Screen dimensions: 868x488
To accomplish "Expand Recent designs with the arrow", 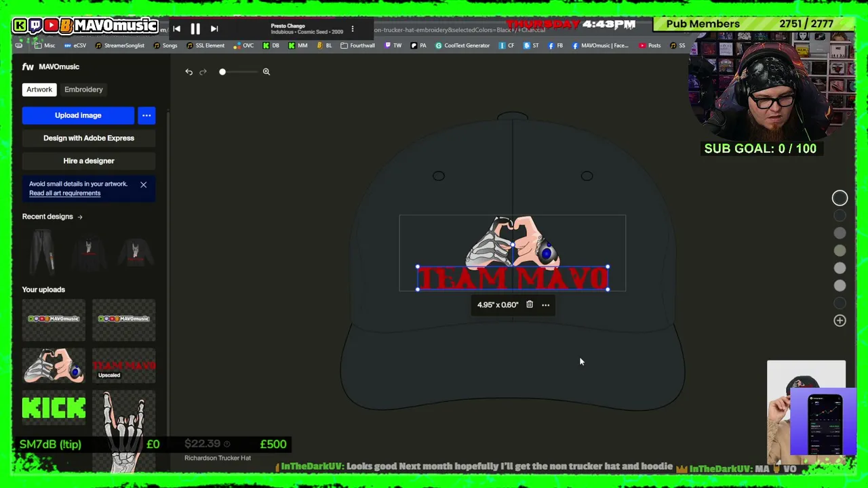I will [x=80, y=217].
